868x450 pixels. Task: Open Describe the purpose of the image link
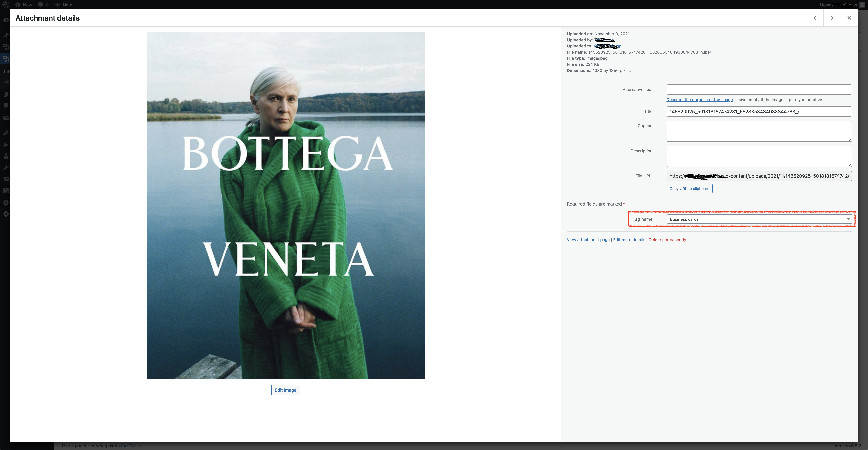[699, 99]
